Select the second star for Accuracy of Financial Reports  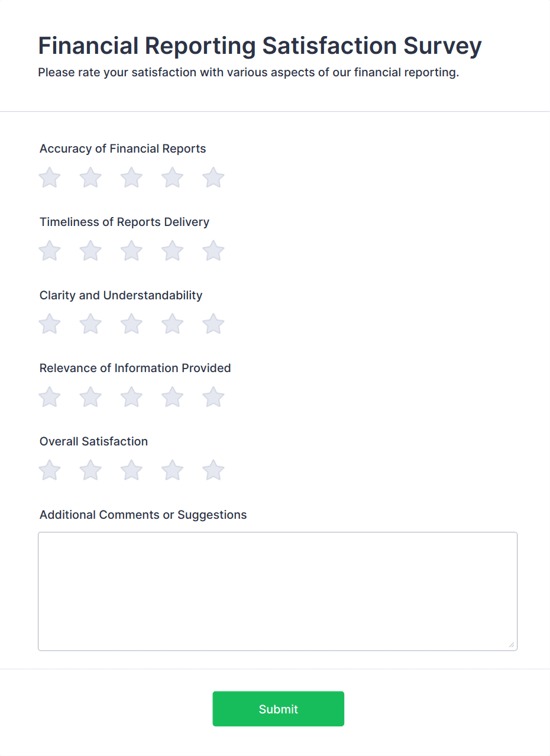click(x=90, y=177)
